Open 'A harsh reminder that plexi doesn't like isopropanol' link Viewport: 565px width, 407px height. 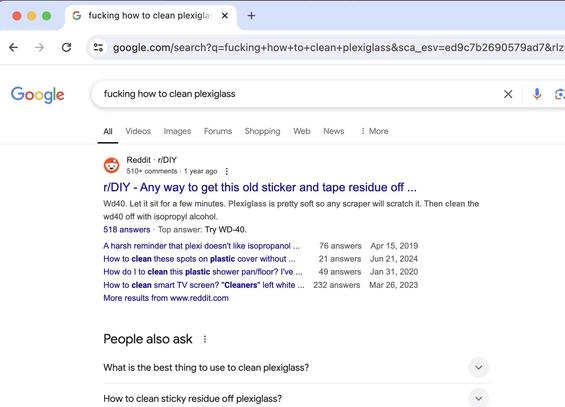point(201,246)
